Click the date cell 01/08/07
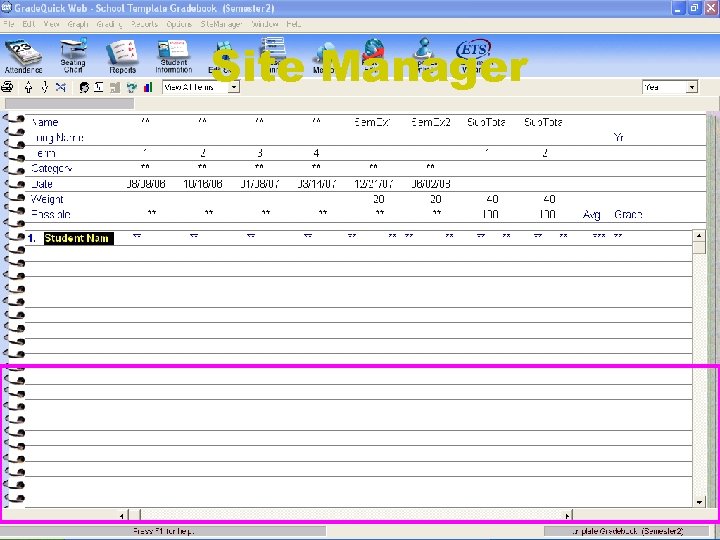The width and height of the screenshot is (720, 540). 259,184
